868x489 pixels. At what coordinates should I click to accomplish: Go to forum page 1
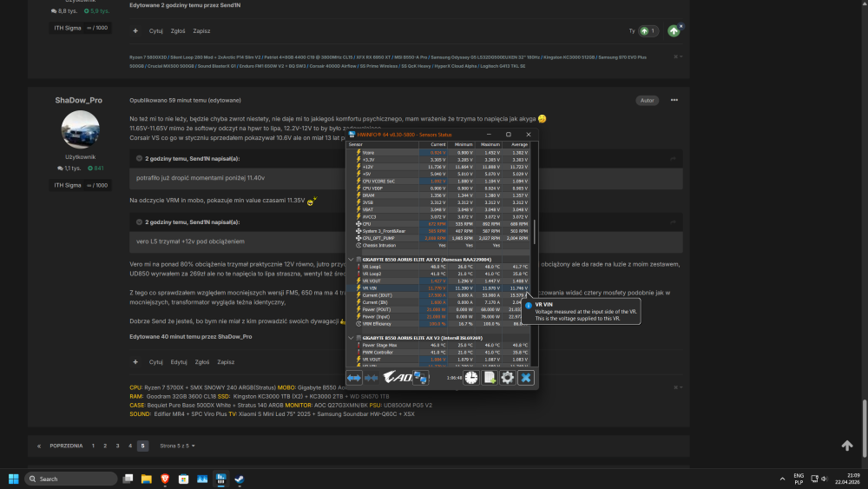click(93, 446)
